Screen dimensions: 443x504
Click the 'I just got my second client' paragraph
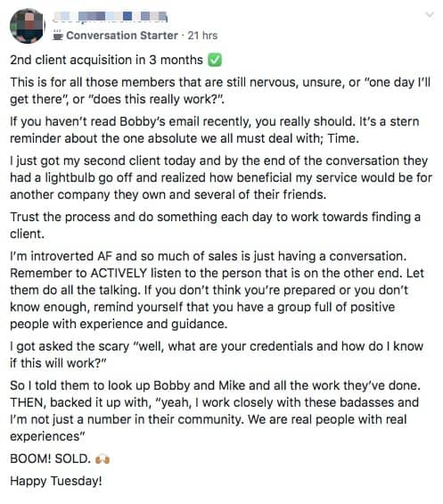(221, 178)
